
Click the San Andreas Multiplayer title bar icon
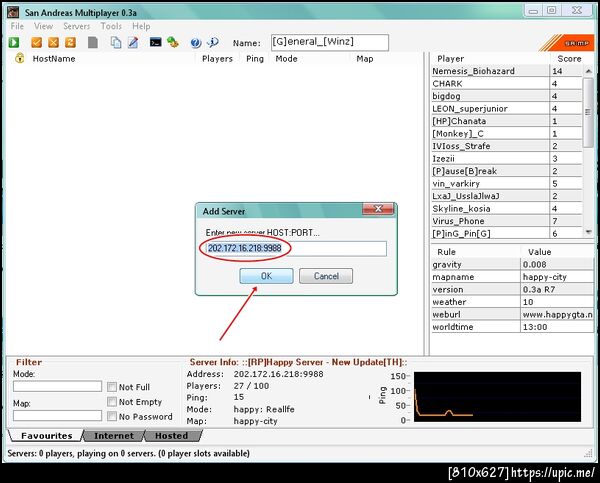tap(13, 12)
